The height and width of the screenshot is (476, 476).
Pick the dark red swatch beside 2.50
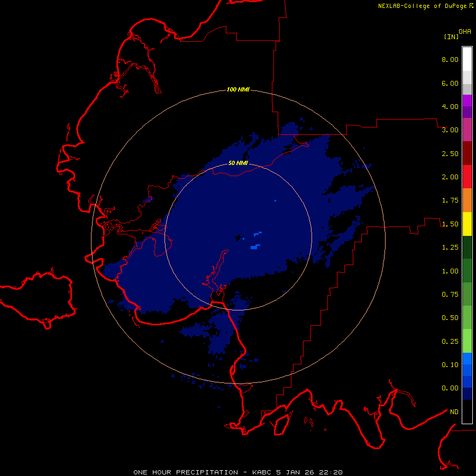click(x=467, y=153)
